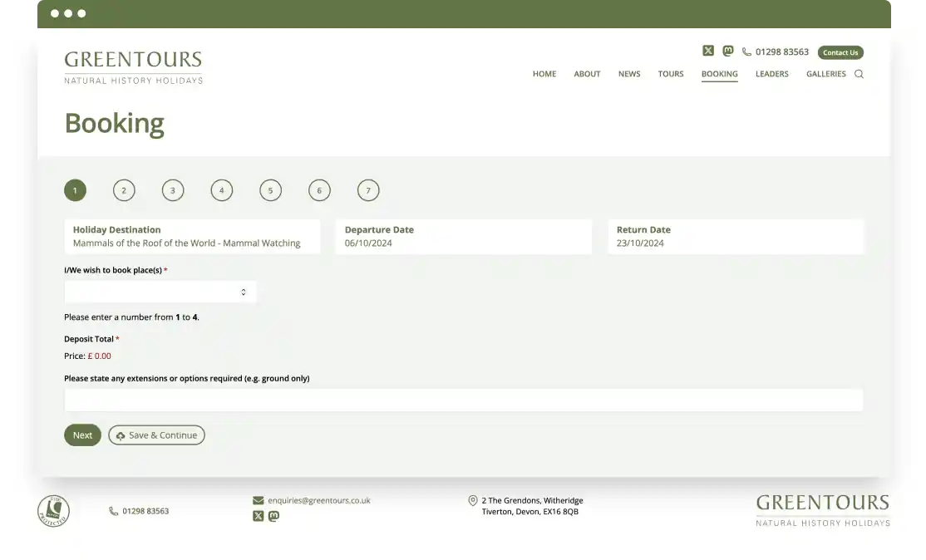Select HOME from the navigation menu
The image size is (926, 560).
pos(544,74)
